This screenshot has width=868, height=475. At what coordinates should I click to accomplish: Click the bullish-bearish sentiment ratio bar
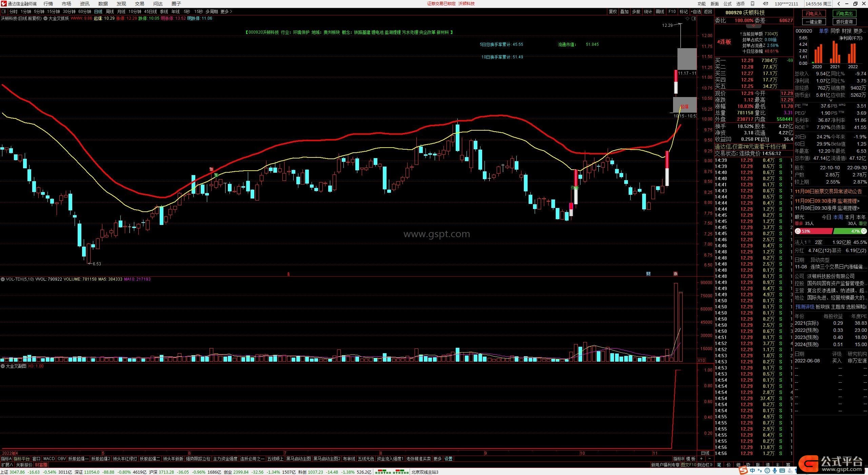(x=831, y=231)
